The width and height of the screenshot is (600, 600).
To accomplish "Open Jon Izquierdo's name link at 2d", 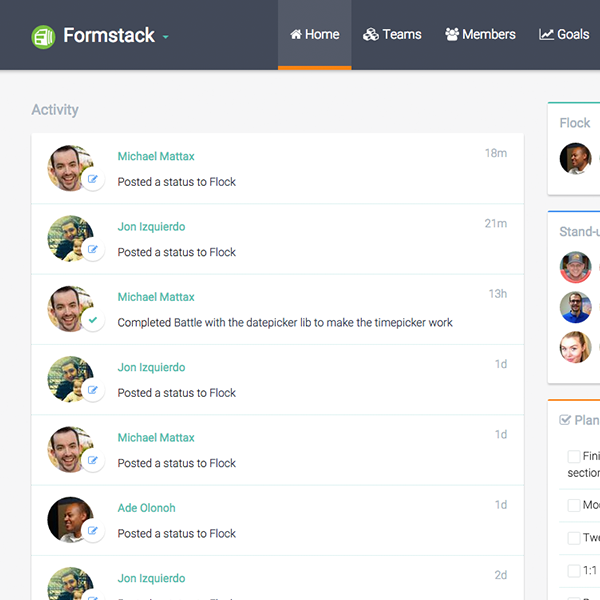I will (151, 578).
